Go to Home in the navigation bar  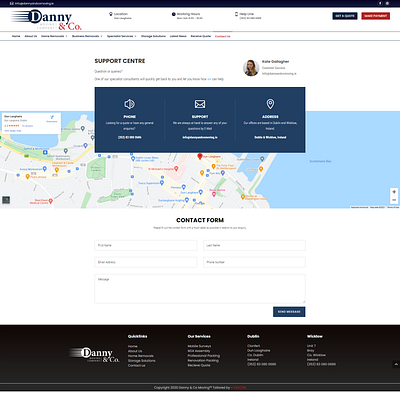16,36
